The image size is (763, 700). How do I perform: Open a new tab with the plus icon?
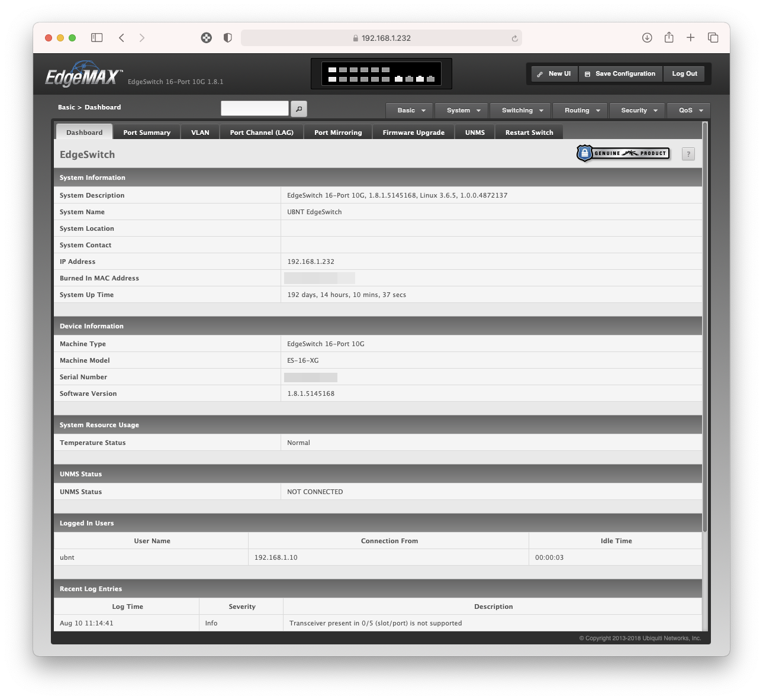(691, 38)
